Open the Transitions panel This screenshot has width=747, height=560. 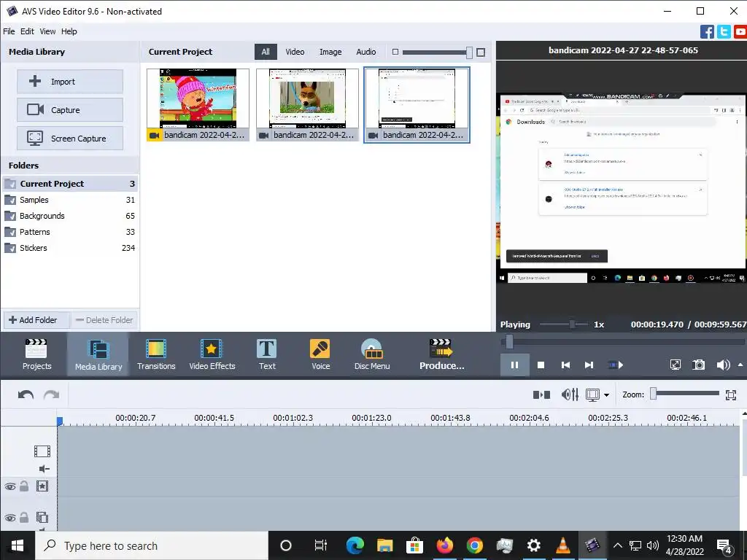(x=156, y=354)
